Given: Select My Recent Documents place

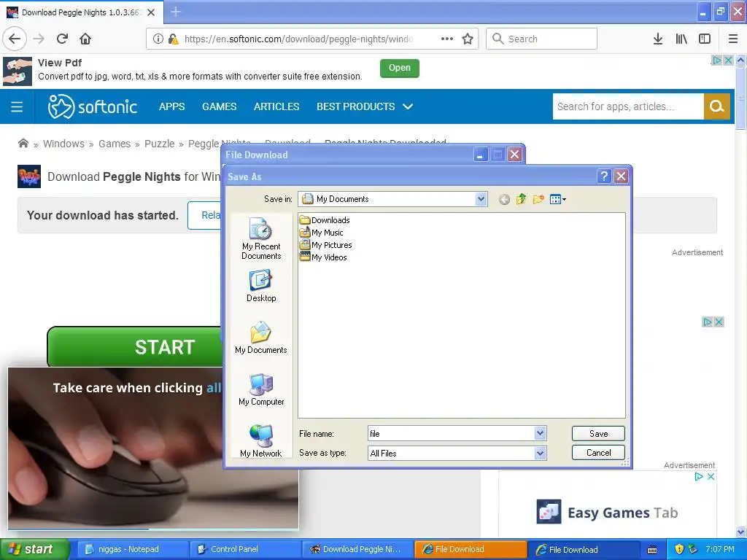Looking at the screenshot, I should click(261, 238).
